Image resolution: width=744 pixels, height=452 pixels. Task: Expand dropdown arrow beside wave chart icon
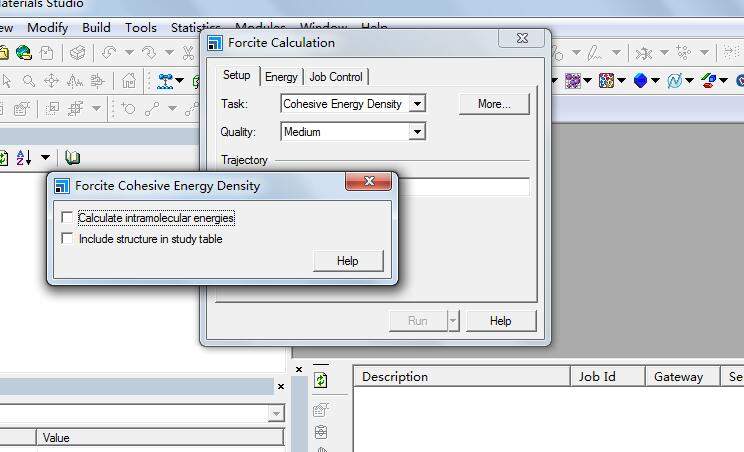click(689, 81)
